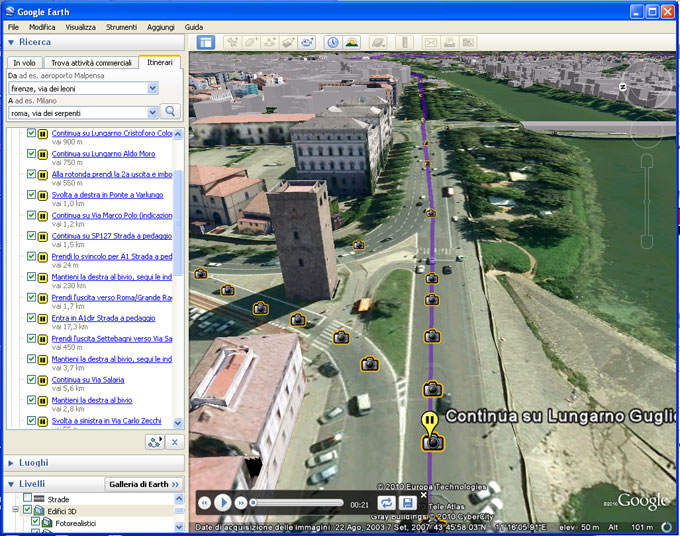Screen dimensions: 680x536
Task: Click the tour go-back button
Action: 205,503
